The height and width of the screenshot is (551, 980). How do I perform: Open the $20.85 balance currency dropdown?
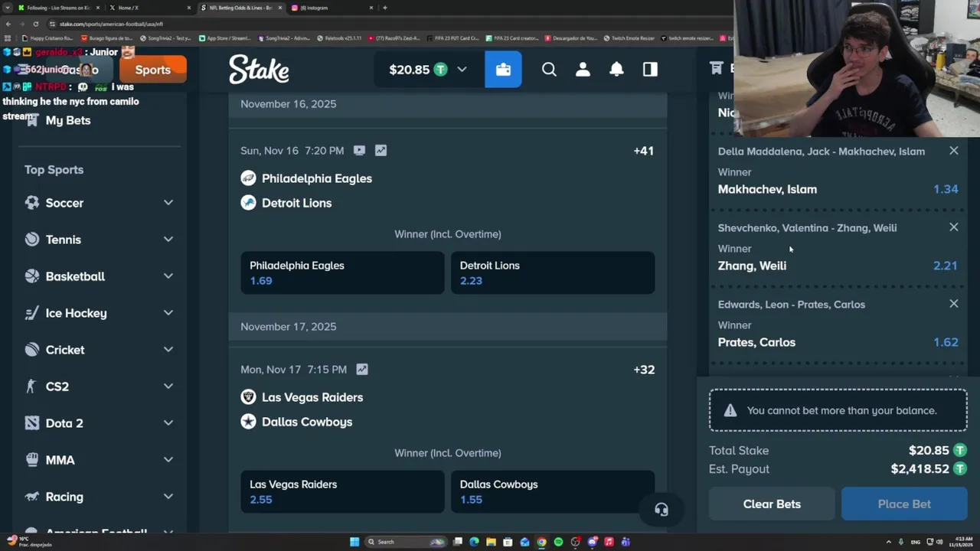coord(428,70)
